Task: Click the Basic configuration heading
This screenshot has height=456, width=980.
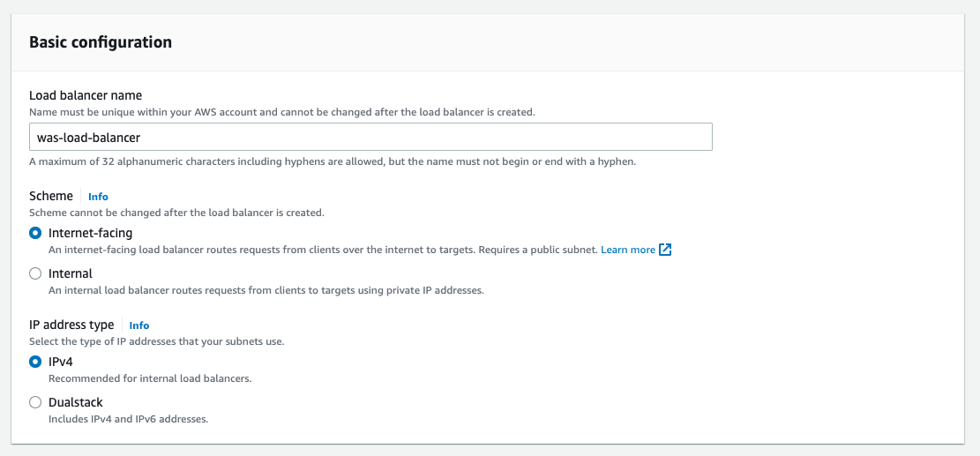Action: (x=101, y=42)
